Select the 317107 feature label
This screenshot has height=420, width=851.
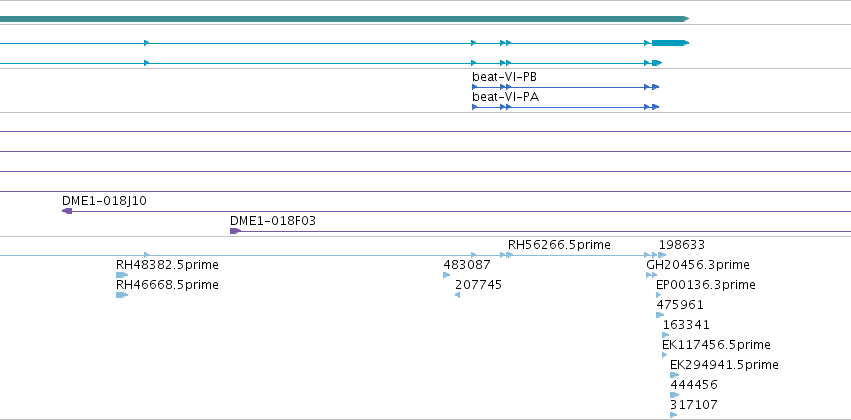click(694, 405)
